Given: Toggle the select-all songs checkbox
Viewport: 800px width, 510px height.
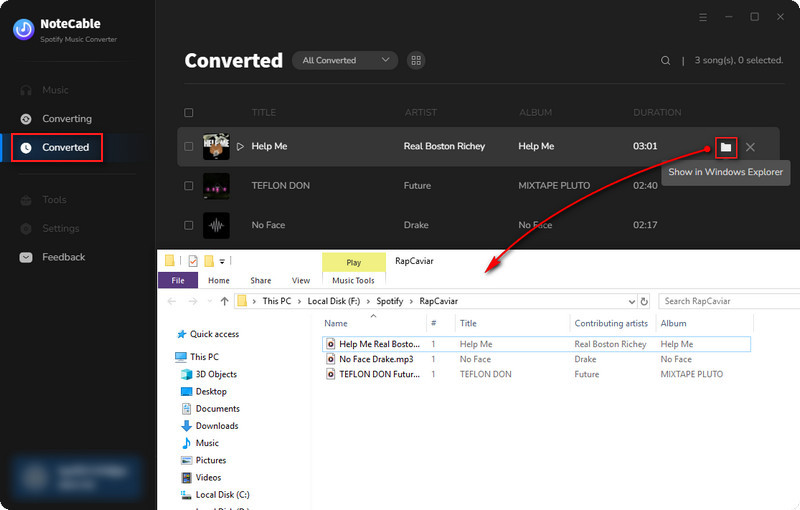Looking at the screenshot, I should point(189,112).
